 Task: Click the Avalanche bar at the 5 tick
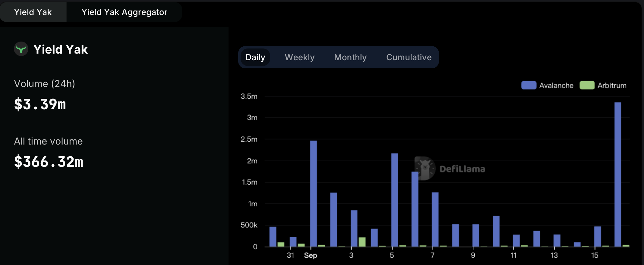[394, 200]
